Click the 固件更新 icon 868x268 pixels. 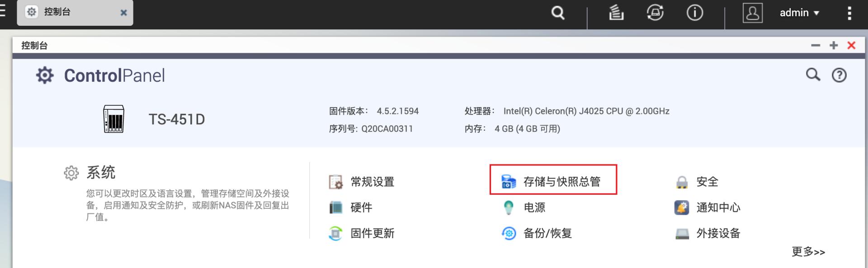335,233
